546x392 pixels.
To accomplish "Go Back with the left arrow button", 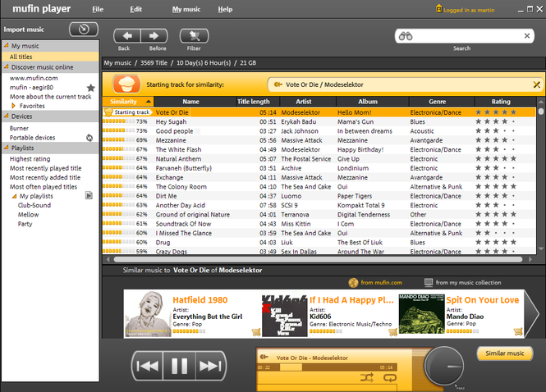I will coord(127,36).
